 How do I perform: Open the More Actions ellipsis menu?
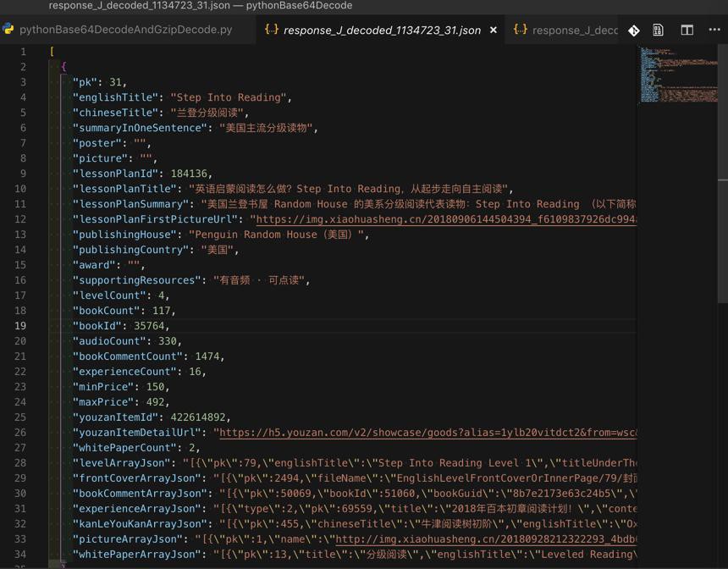coord(714,30)
